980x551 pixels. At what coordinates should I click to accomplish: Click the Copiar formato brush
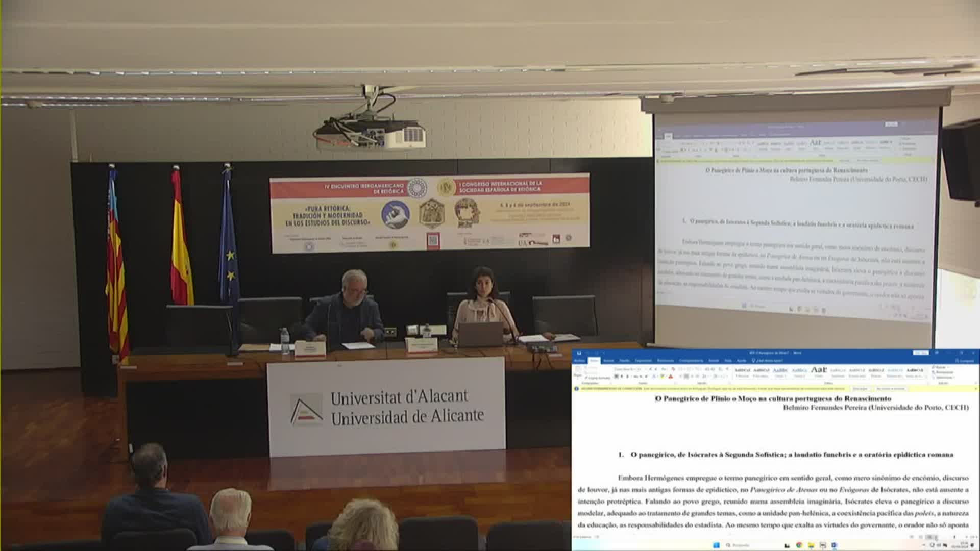coord(586,378)
